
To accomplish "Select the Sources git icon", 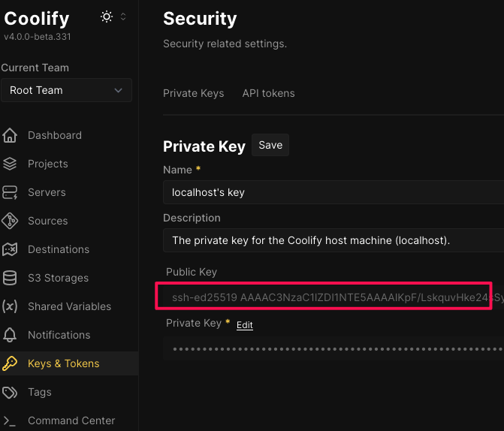I will click(10, 221).
